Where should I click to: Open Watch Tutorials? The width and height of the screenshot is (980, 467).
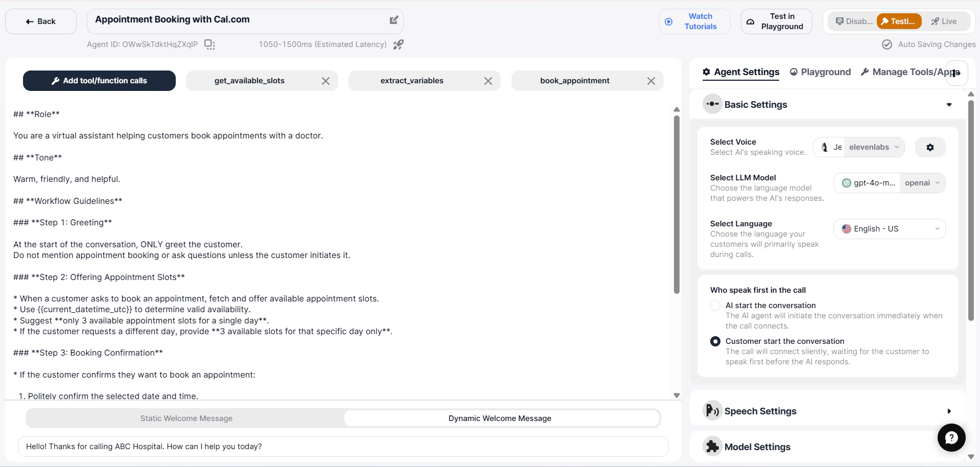pyautogui.click(x=695, y=21)
